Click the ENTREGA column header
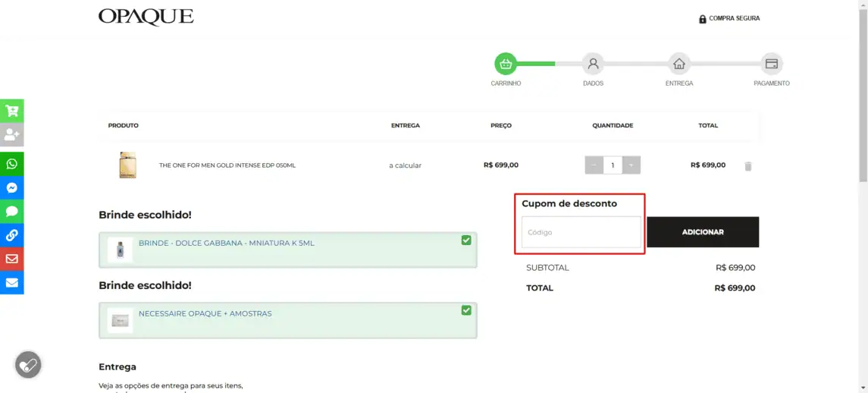 coord(406,125)
